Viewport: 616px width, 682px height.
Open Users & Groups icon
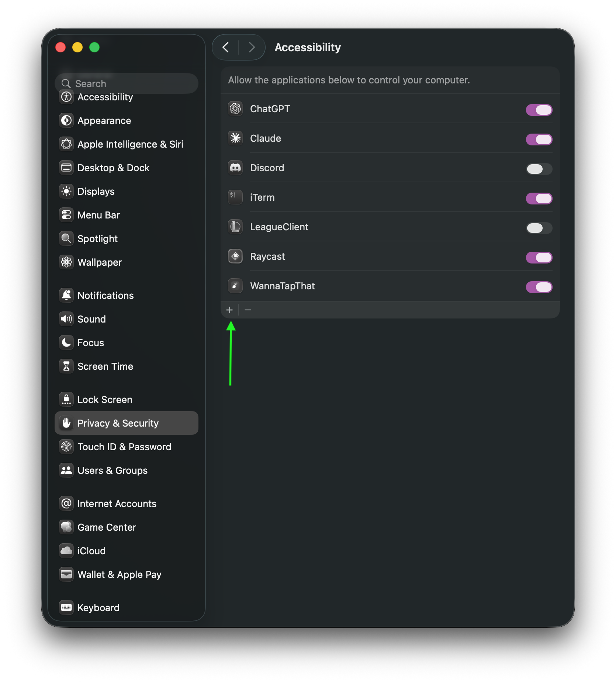pyautogui.click(x=66, y=470)
